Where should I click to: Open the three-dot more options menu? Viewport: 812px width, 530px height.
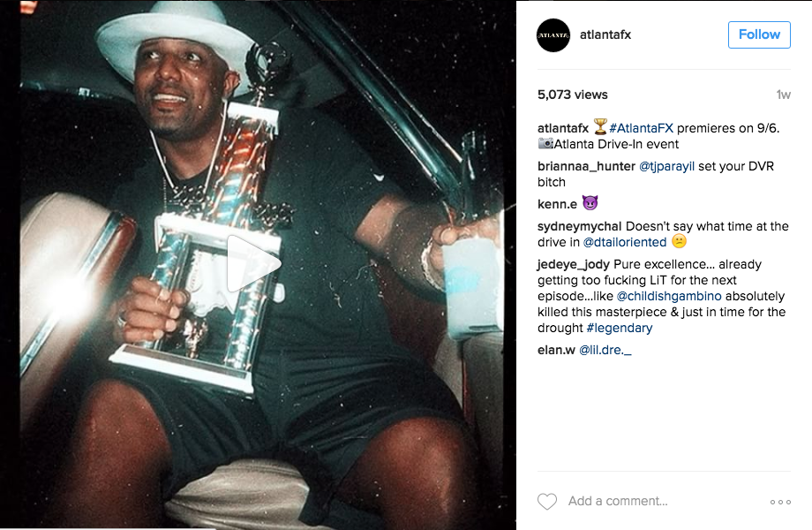780,502
